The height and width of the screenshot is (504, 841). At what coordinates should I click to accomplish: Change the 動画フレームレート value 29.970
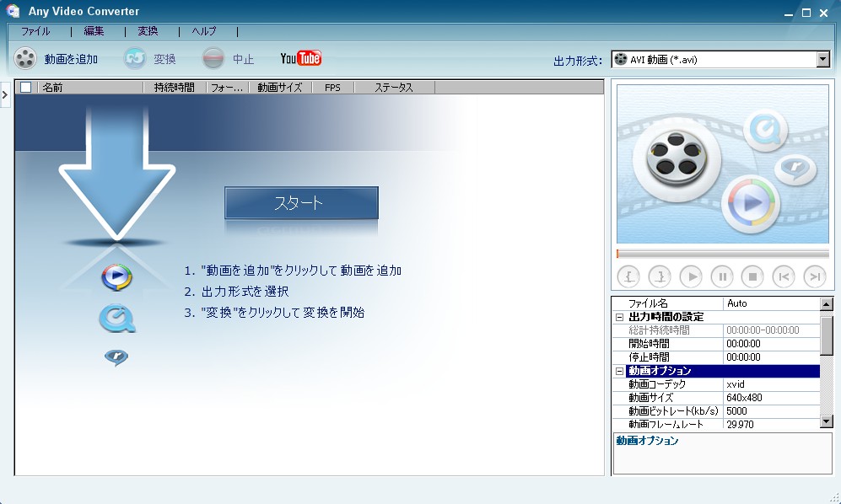(x=772, y=424)
